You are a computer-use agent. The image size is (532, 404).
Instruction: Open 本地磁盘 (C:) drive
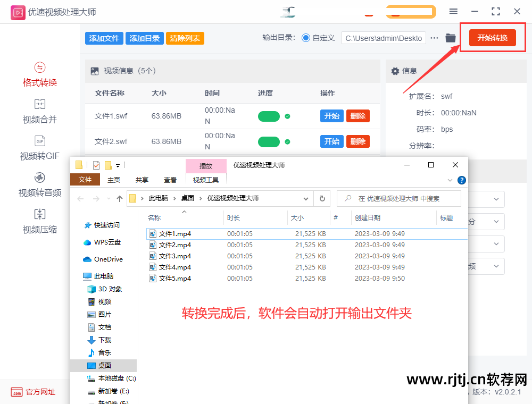click(112, 378)
